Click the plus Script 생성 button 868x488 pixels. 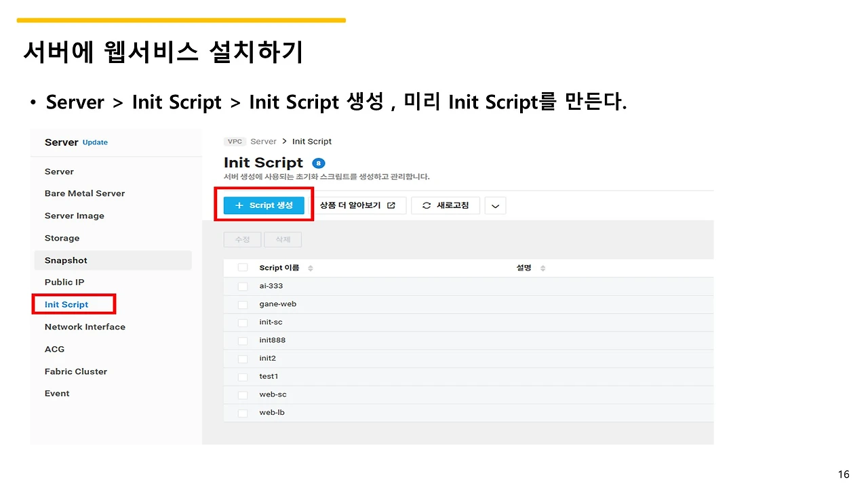tap(264, 205)
